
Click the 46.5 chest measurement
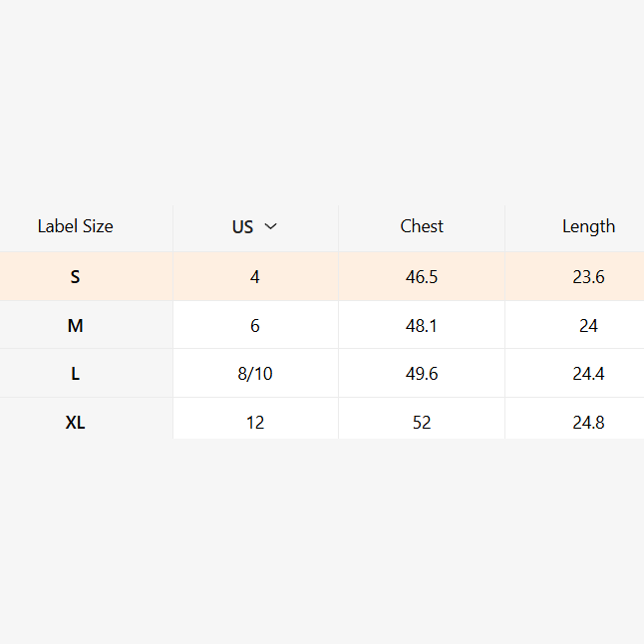point(422,277)
